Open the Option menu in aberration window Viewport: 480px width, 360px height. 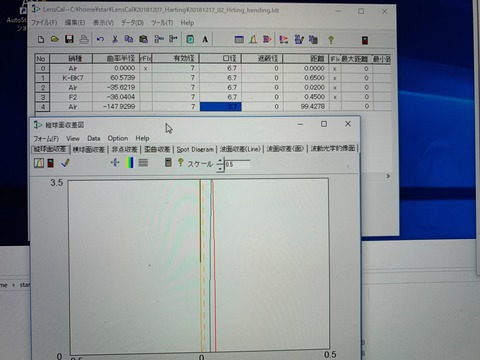[x=118, y=138]
